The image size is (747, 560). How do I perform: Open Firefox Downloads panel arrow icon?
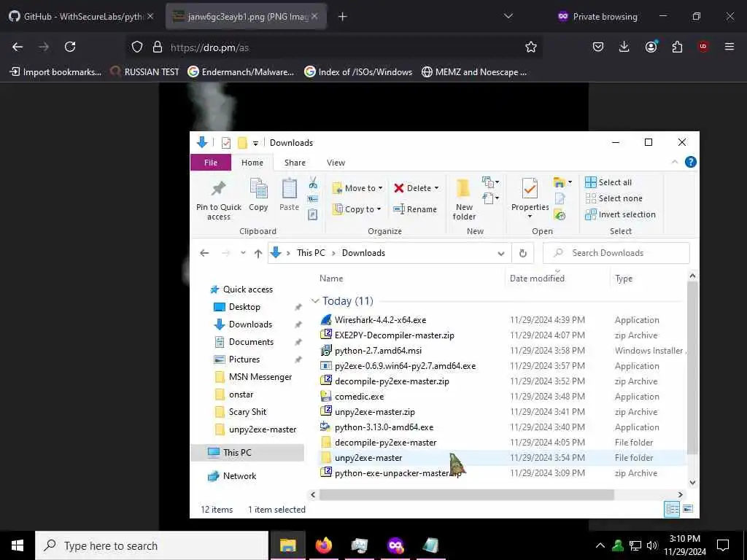624,47
